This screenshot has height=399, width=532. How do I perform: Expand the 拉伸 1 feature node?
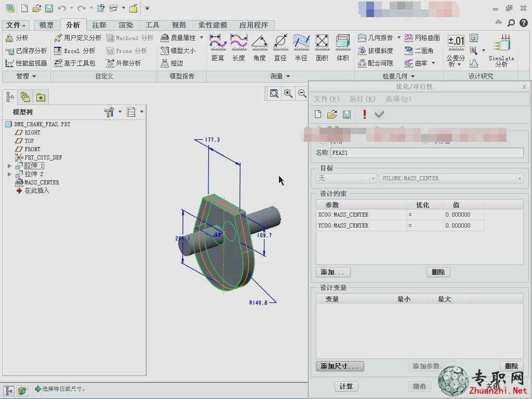click(x=9, y=166)
